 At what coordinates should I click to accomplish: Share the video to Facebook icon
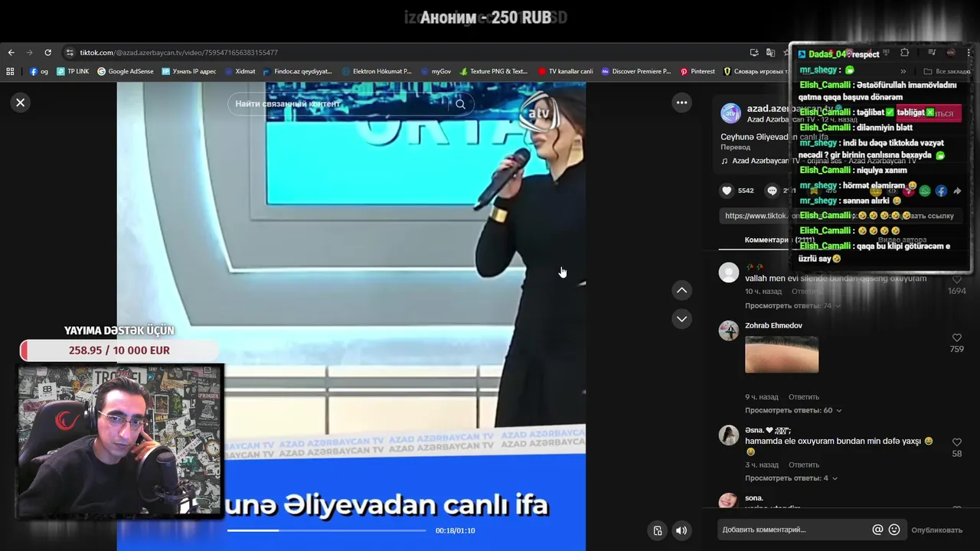coord(941,191)
